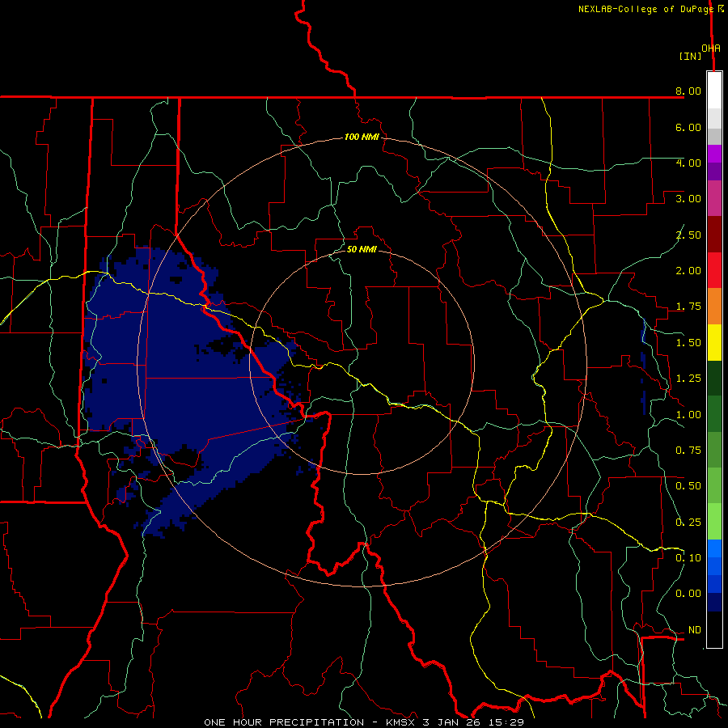The image size is (728, 728).
Task: Click the 50 NMI range ring label
Action: pyautogui.click(x=362, y=249)
